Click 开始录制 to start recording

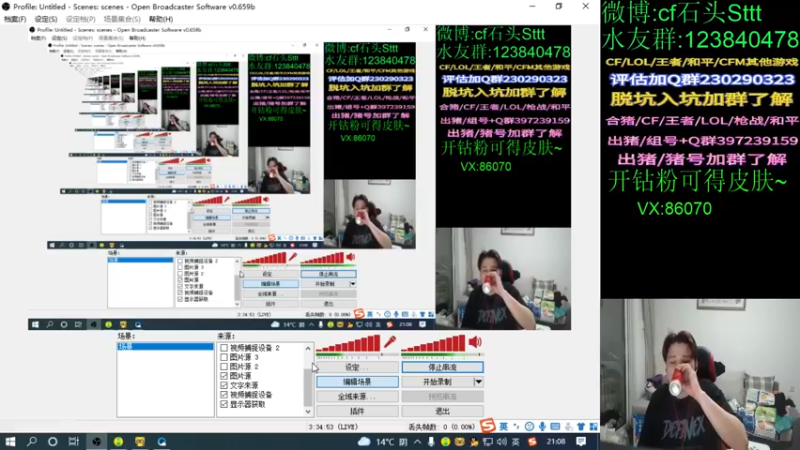click(437, 382)
